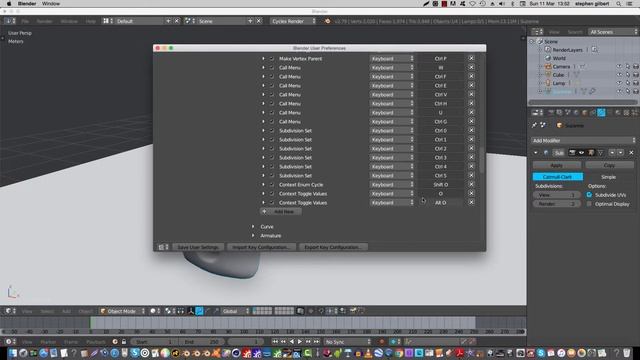Enable the Optimal Display checkbox
Viewport: 640px width, 360px height.
click(x=589, y=204)
